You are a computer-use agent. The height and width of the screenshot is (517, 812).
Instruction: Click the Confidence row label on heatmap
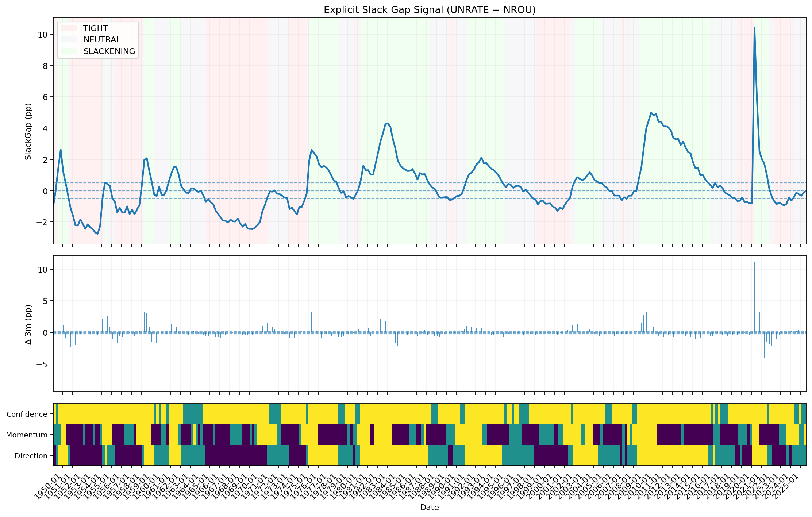(27, 414)
